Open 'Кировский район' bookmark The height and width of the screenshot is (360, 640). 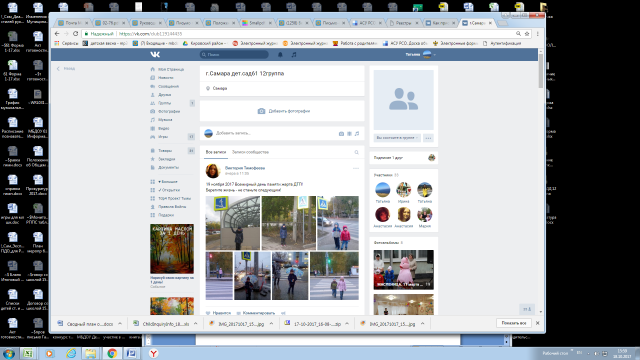tap(205, 43)
